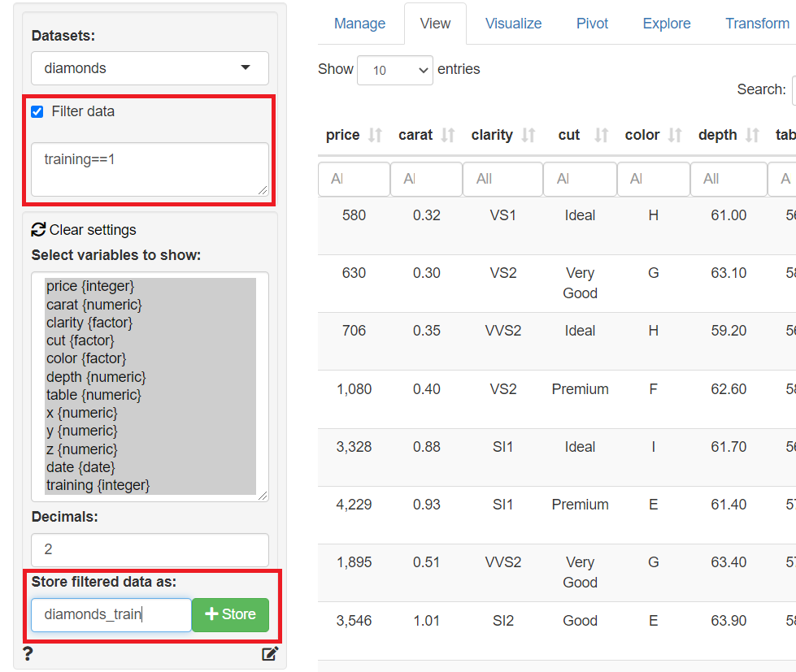Click the filter expression text box

tap(150, 169)
